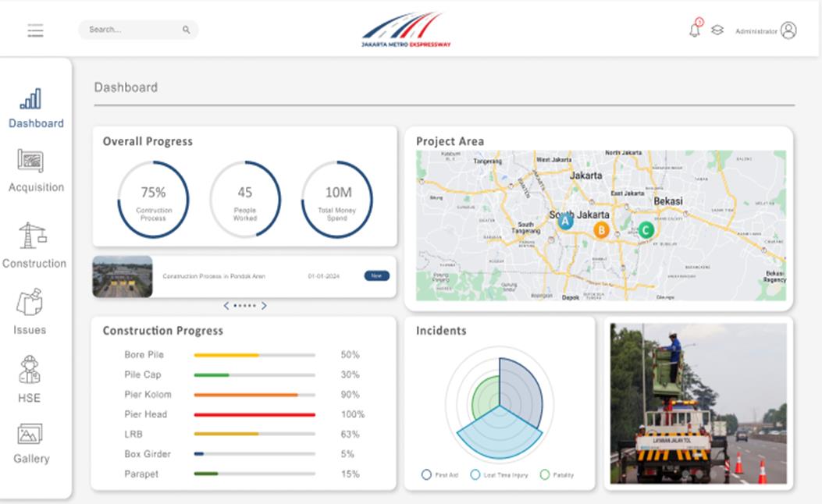Screen dimensions: 822x504
Task: Click the magnifier search icon
Action: [x=186, y=30]
